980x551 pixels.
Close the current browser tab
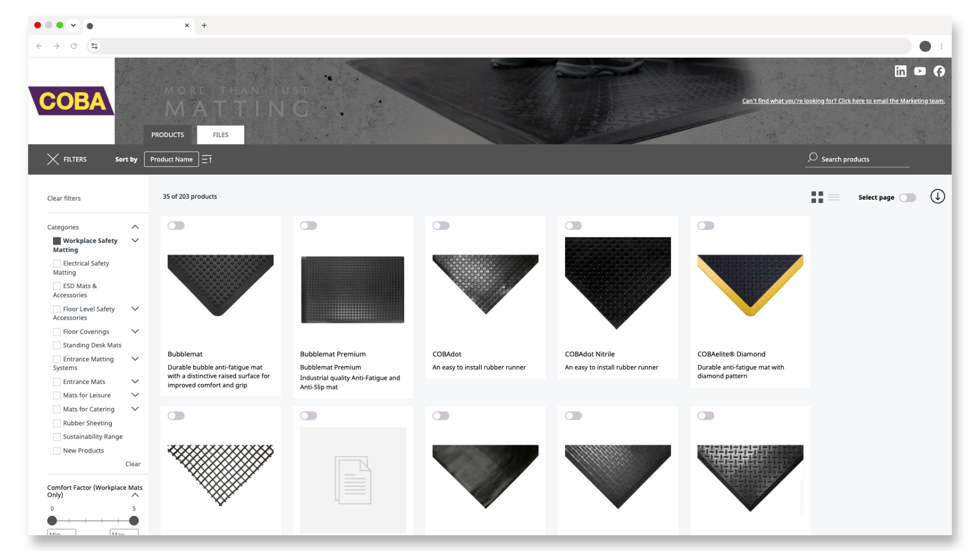[187, 26]
